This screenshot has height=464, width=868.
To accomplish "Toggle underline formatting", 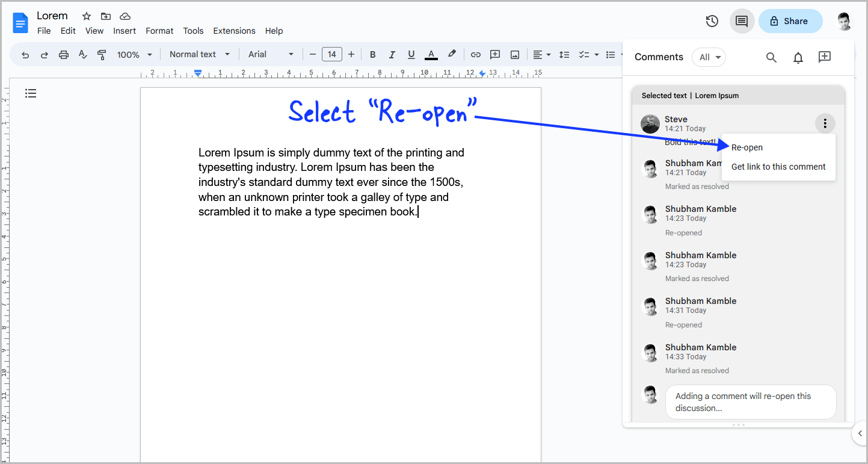I will tap(411, 54).
